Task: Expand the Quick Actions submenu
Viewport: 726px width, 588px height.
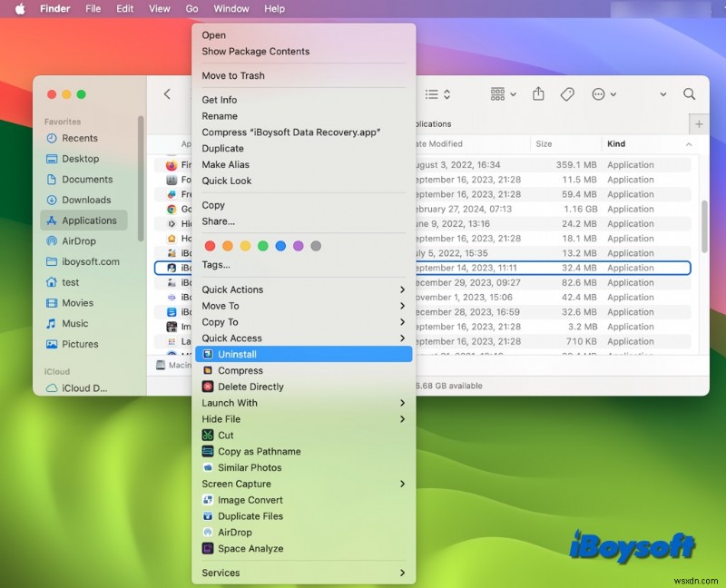Action: (x=304, y=289)
